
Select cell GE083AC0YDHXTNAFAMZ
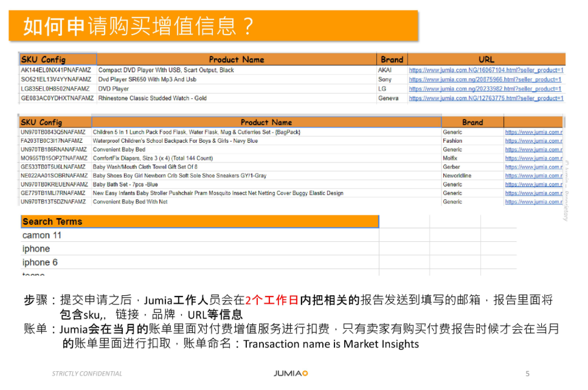57,98
